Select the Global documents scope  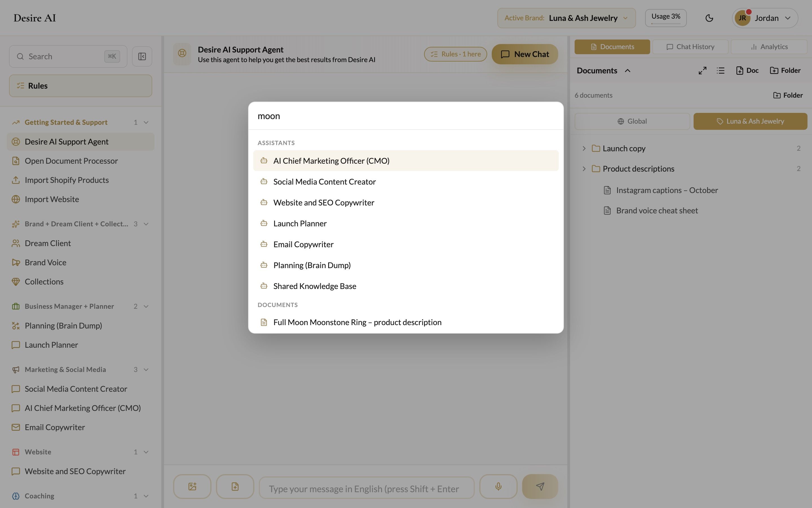click(632, 121)
